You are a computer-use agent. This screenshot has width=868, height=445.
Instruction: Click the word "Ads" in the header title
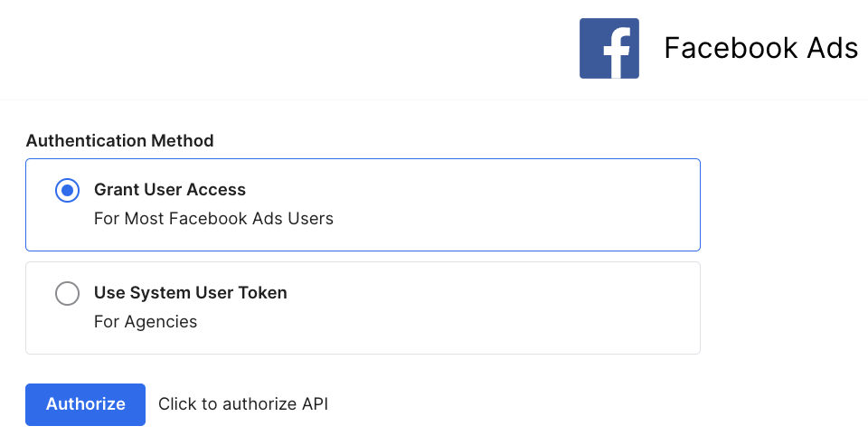coord(831,48)
